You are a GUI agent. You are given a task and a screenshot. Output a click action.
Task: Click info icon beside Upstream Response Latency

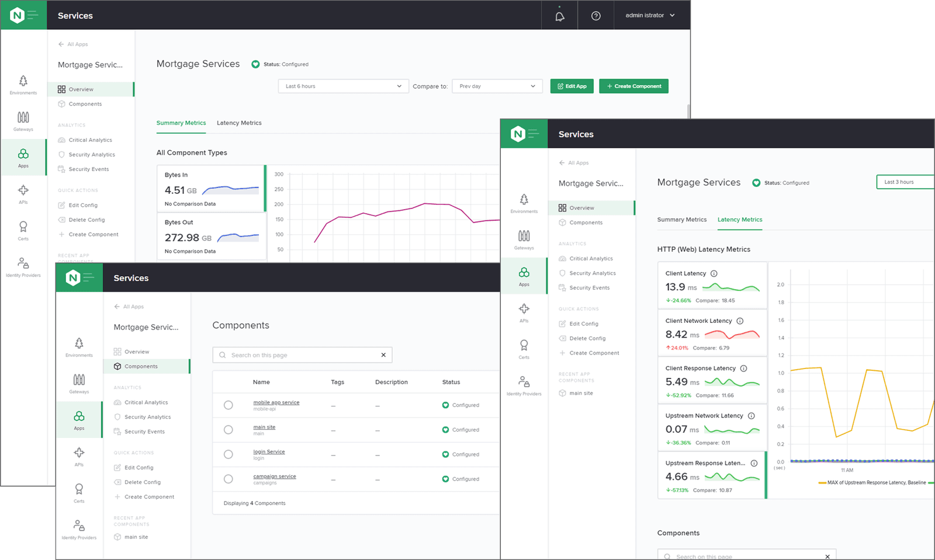point(754,463)
